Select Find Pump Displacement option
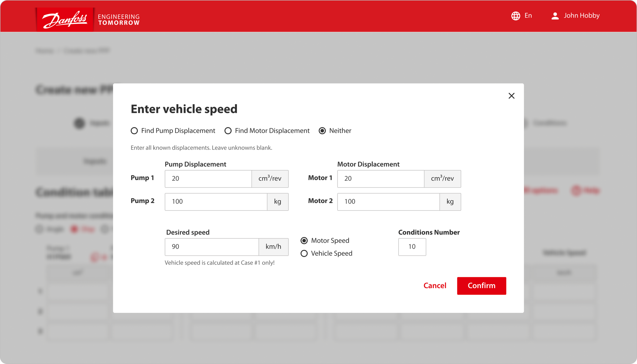This screenshot has height=364, width=637. click(x=134, y=131)
